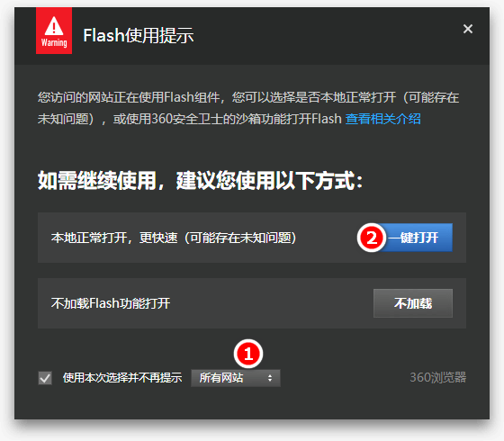Click the red Warning triangle icon
This screenshot has width=504, height=441.
pos(54,26)
